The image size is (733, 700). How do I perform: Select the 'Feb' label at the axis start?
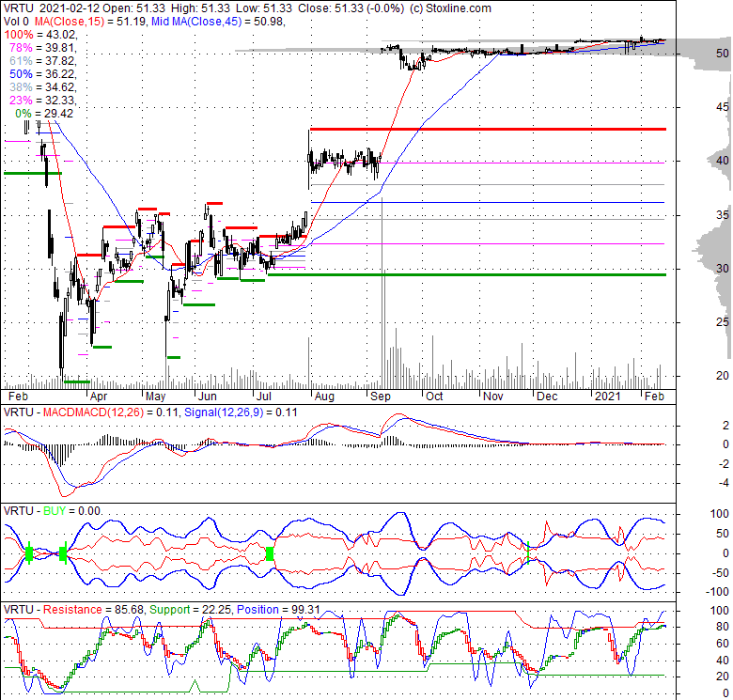pyautogui.click(x=18, y=397)
